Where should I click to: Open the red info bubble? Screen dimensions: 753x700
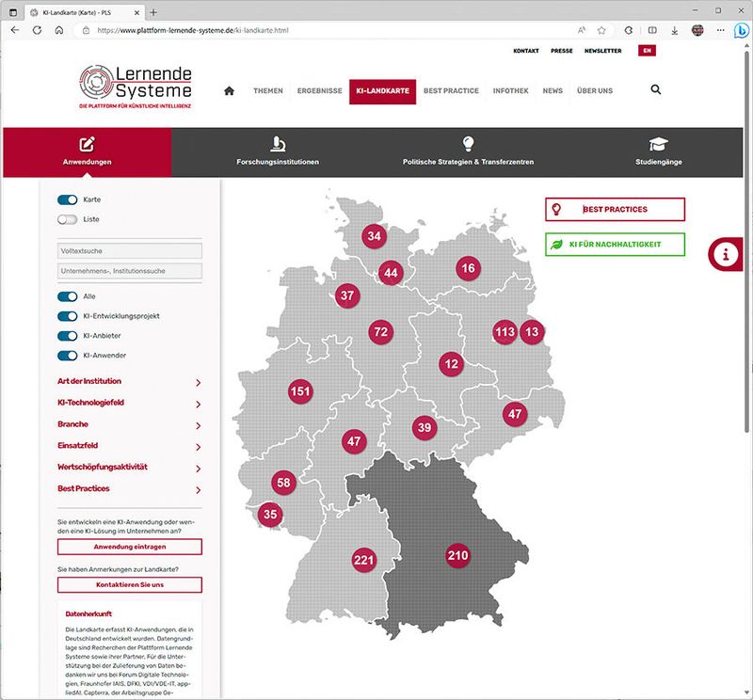point(725,254)
